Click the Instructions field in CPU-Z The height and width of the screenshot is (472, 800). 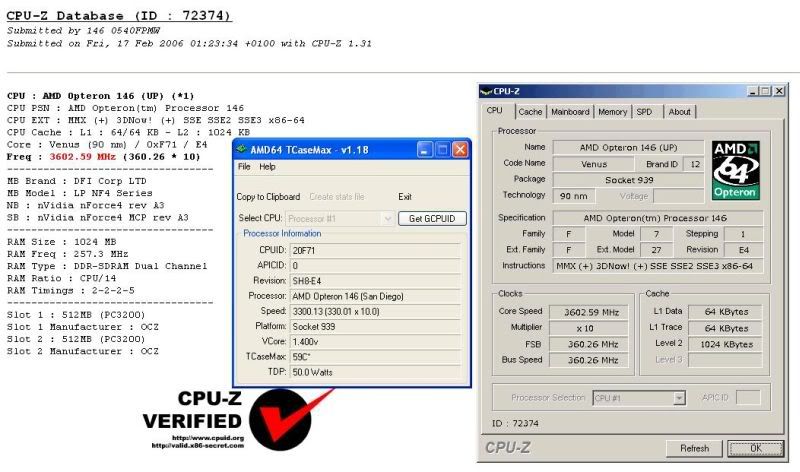point(658,266)
